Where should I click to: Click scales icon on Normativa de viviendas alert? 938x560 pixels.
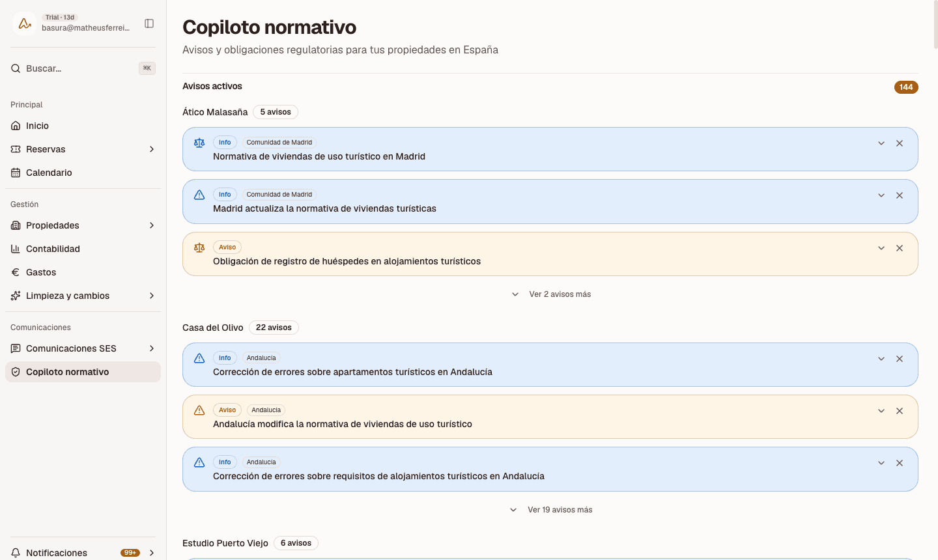tap(199, 143)
